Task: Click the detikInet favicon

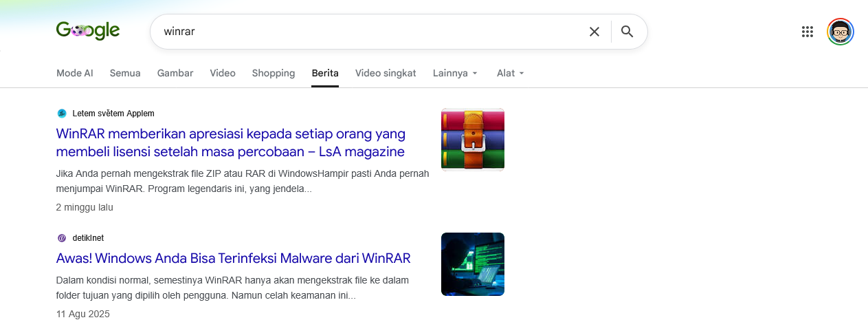Action: (62, 238)
